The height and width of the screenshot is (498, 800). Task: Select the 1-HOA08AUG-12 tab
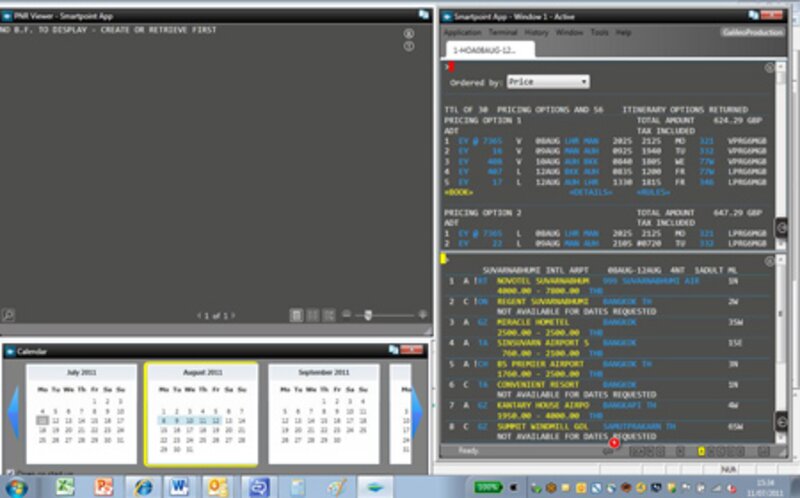point(490,50)
